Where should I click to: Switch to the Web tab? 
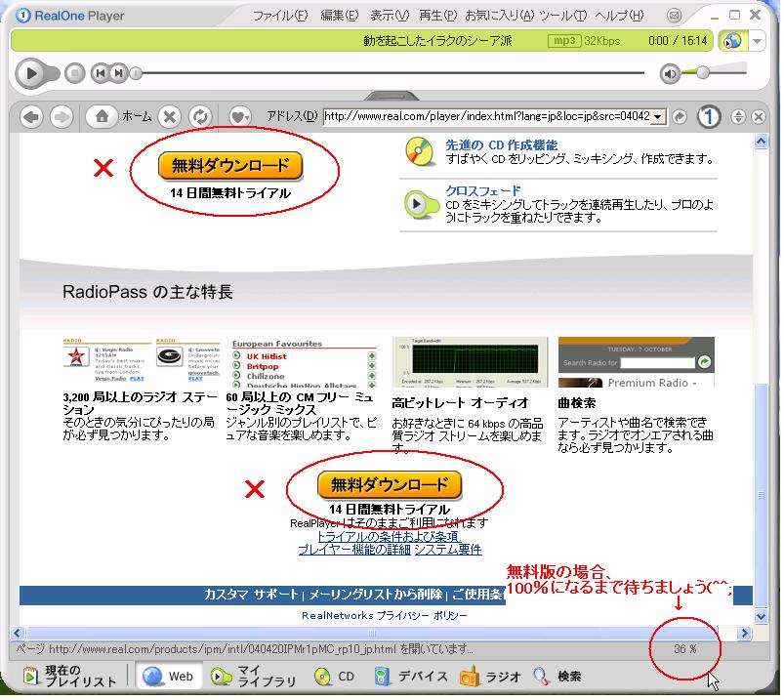[169, 676]
